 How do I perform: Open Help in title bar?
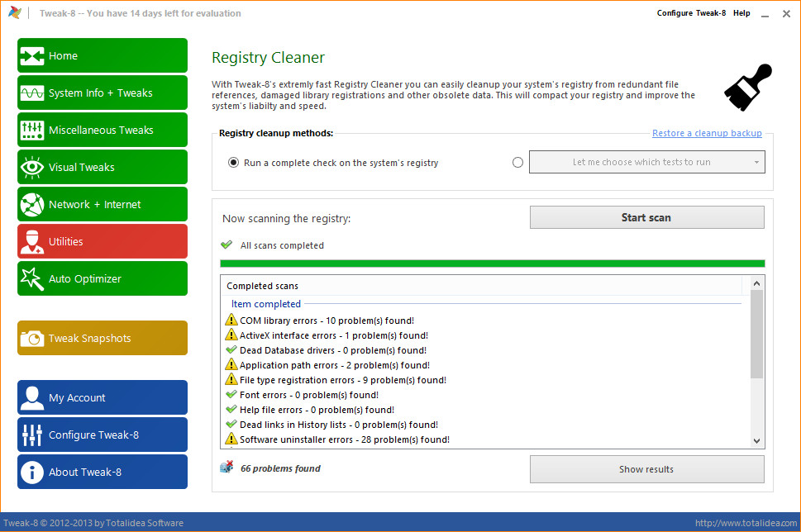741,13
